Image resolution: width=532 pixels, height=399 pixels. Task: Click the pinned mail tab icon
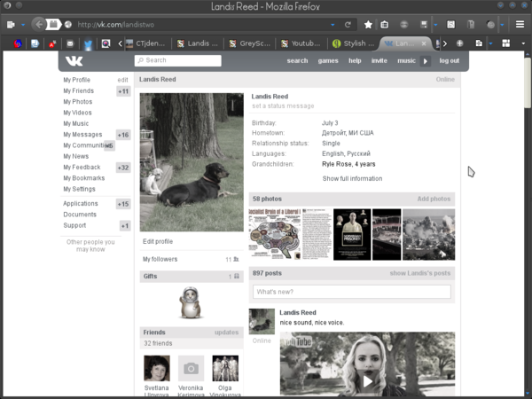70,43
